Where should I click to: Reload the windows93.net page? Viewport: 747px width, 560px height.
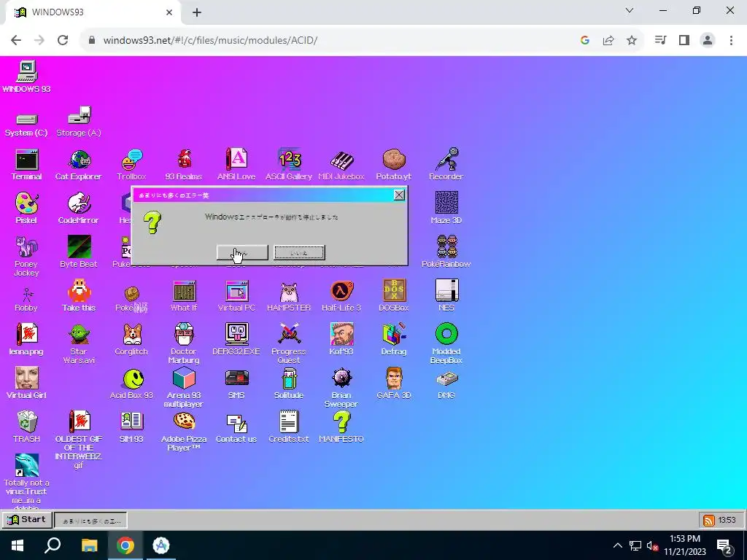63,41
